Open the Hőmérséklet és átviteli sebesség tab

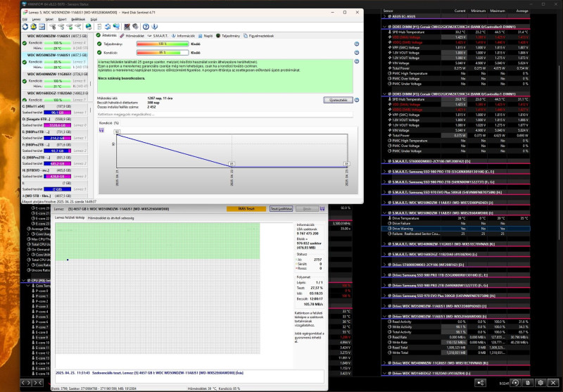pos(110,218)
